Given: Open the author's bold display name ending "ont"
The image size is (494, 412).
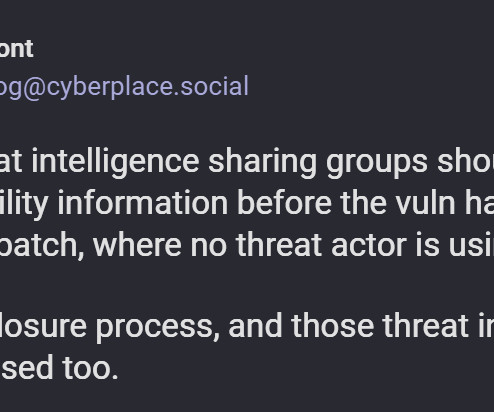Looking at the screenshot, I should 16,49.
